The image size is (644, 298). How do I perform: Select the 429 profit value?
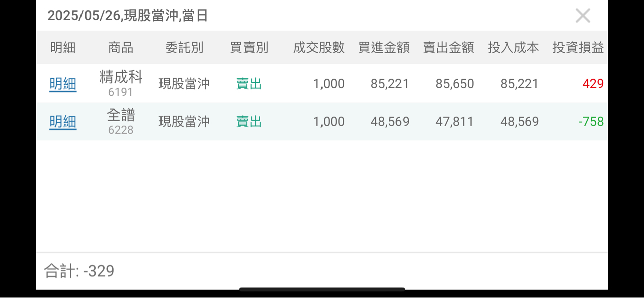[593, 84]
